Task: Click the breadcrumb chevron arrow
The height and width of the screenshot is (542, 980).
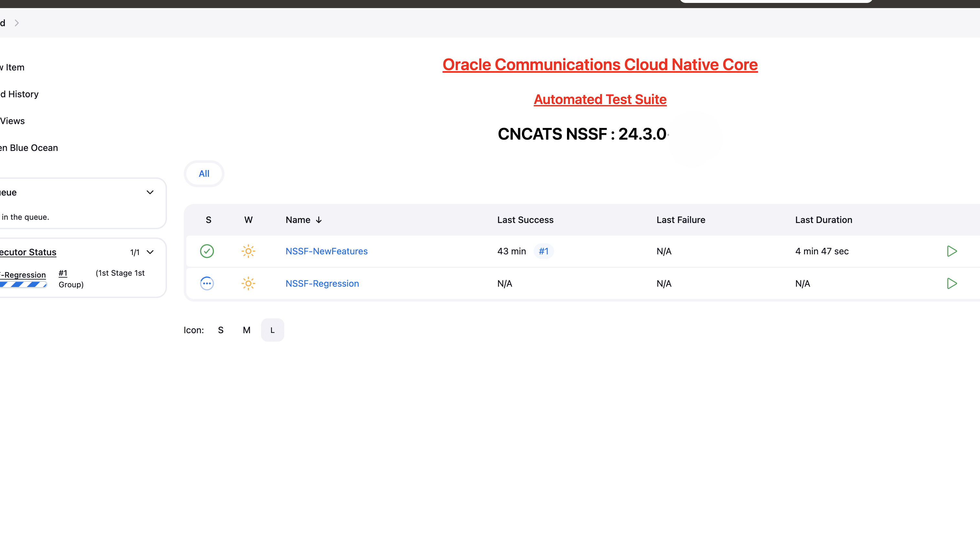Action: point(17,23)
